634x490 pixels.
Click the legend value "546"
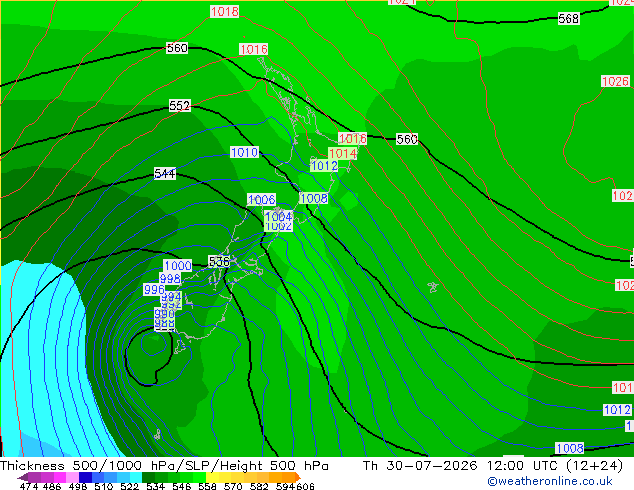point(182,486)
